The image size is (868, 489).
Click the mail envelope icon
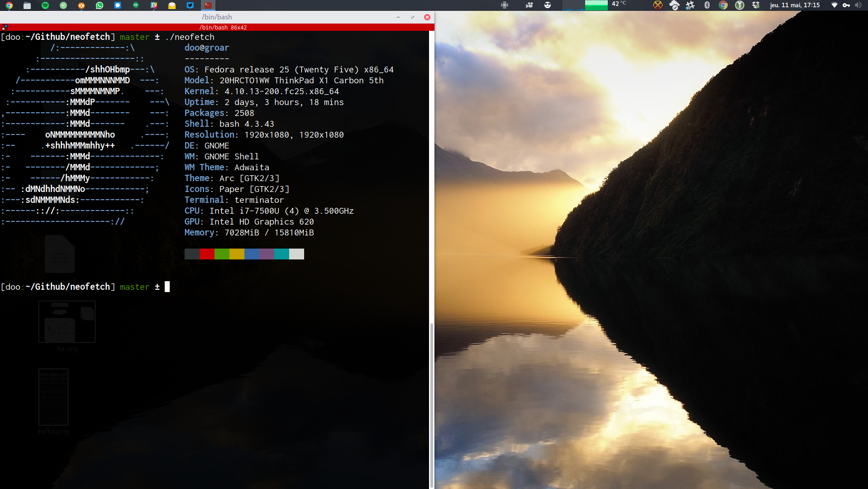click(x=172, y=5)
